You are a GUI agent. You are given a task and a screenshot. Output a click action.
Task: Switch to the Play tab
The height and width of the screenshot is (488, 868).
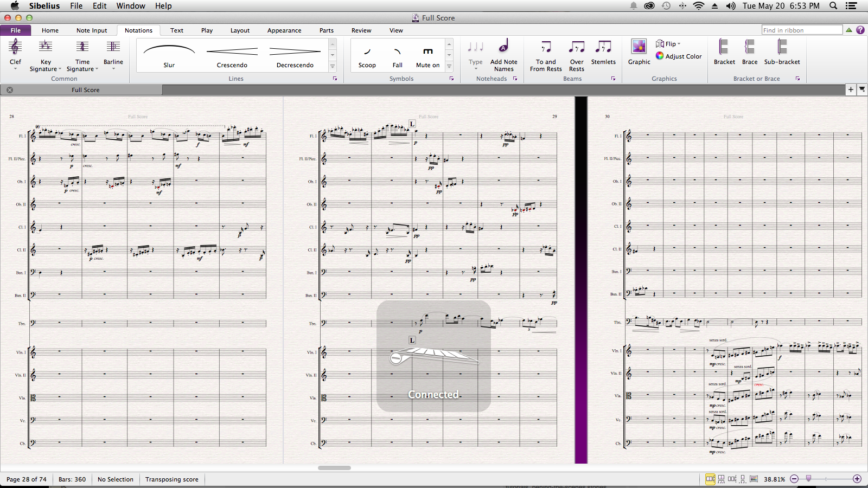(x=207, y=30)
